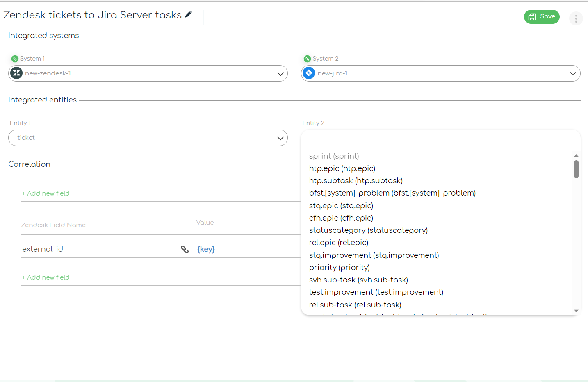Expand the new-jira-1 system dropdown
This screenshot has width=588, height=382.
tap(441, 73)
